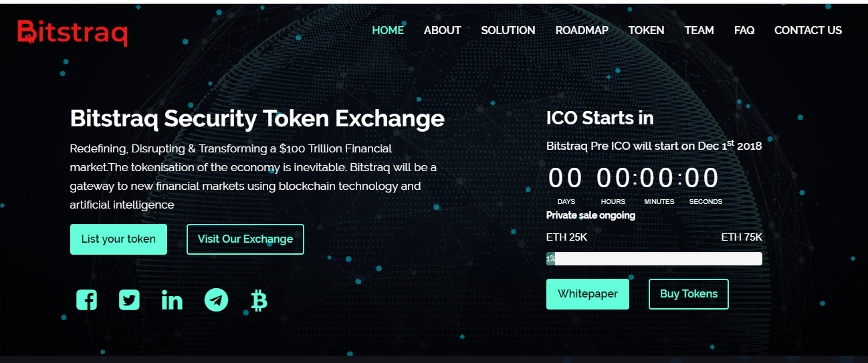The image size is (868, 363).
Task: Open the ABOUT menu item
Action: [x=442, y=30]
